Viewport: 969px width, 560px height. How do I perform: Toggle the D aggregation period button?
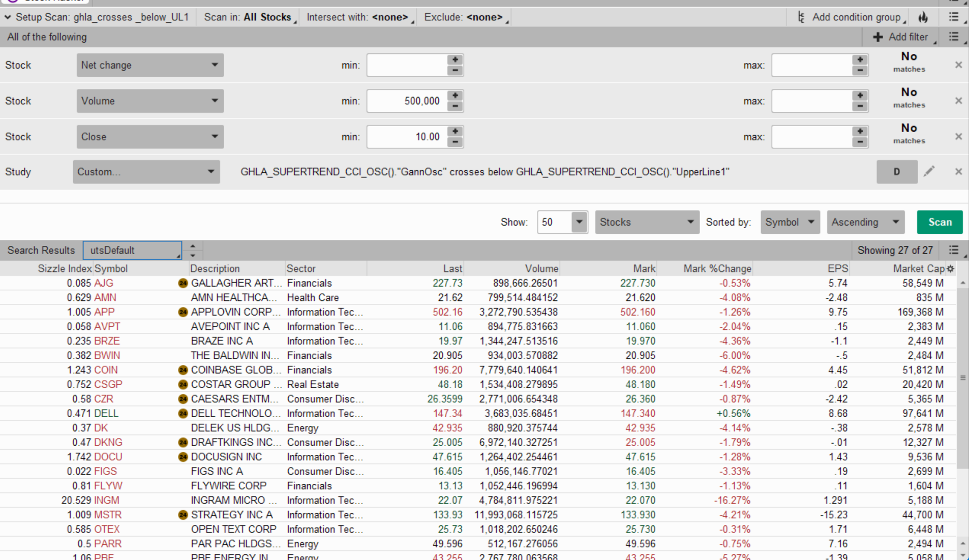tap(896, 172)
